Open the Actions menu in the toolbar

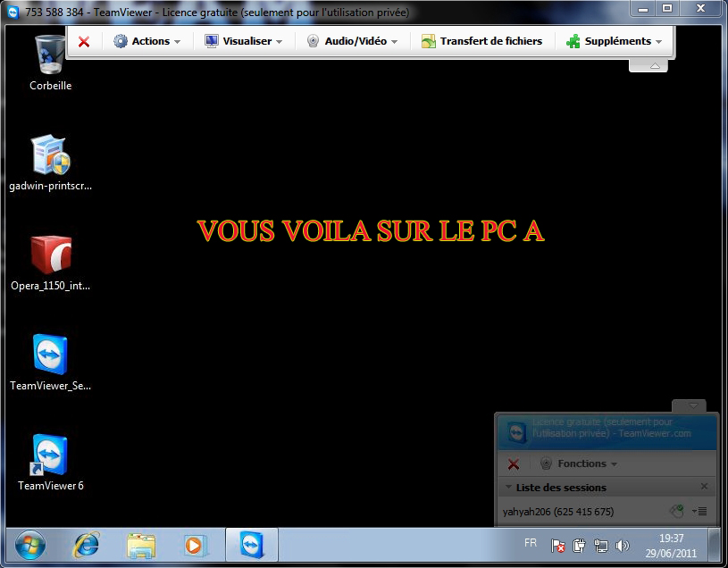click(x=146, y=41)
